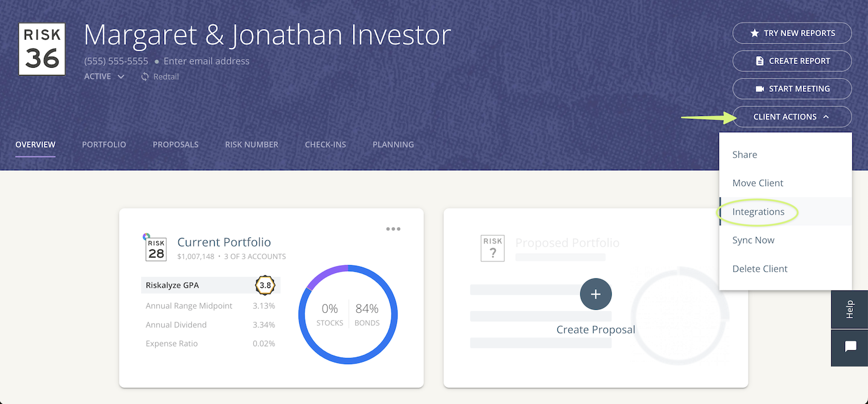Open the three-dot menu on Current Portfolio
Image resolution: width=868 pixels, height=404 pixels.
393,229
